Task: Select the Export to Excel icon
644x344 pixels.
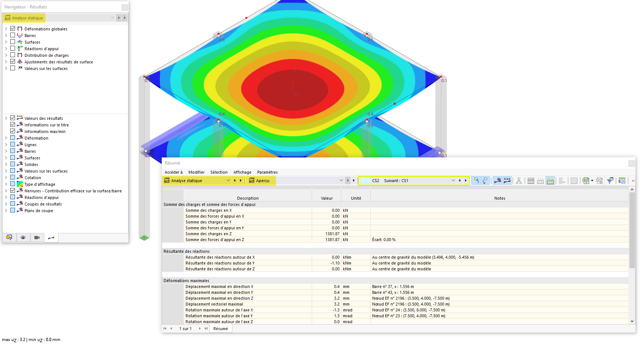Action: tap(585, 181)
